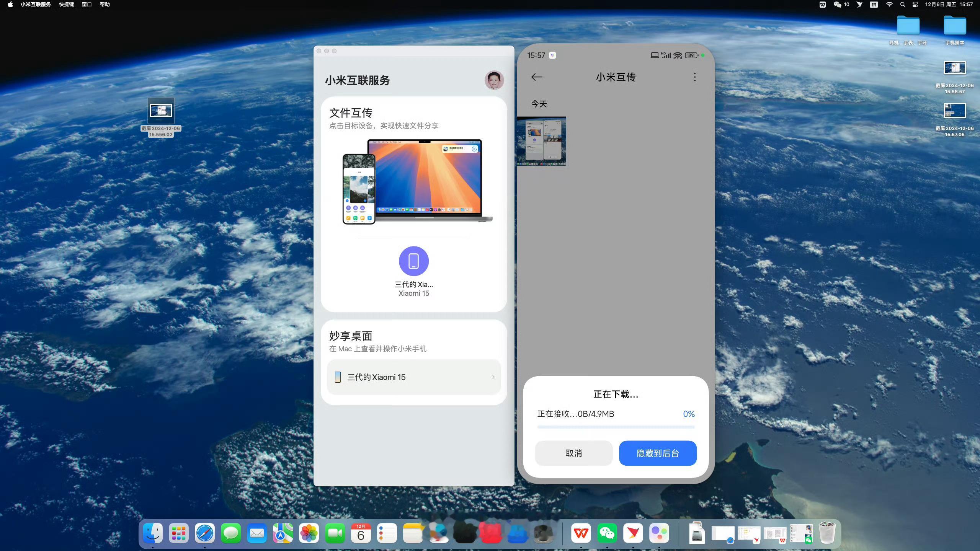Click 取消 to cancel the download
This screenshot has width=980, height=551.
click(x=573, y=453)
